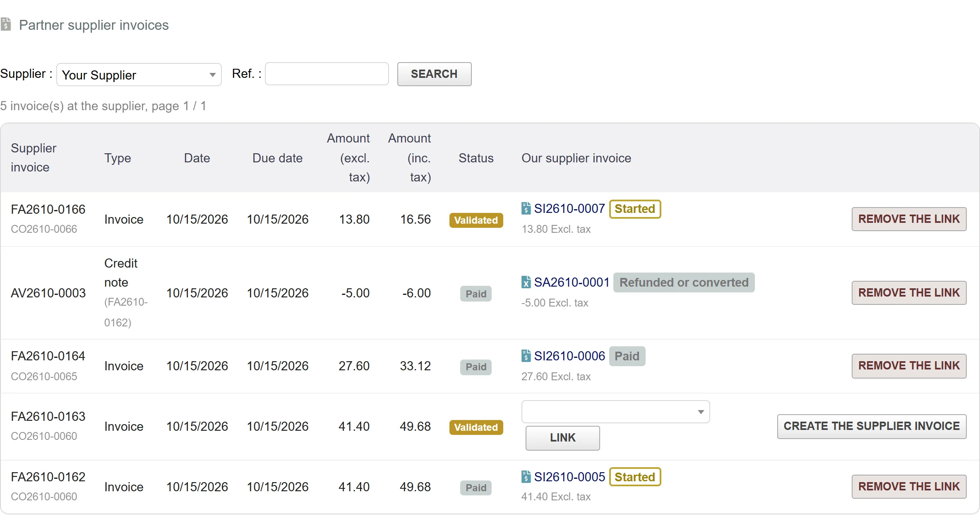Click the invoice icon next to SI2610-0005

[x=526, y=477]
